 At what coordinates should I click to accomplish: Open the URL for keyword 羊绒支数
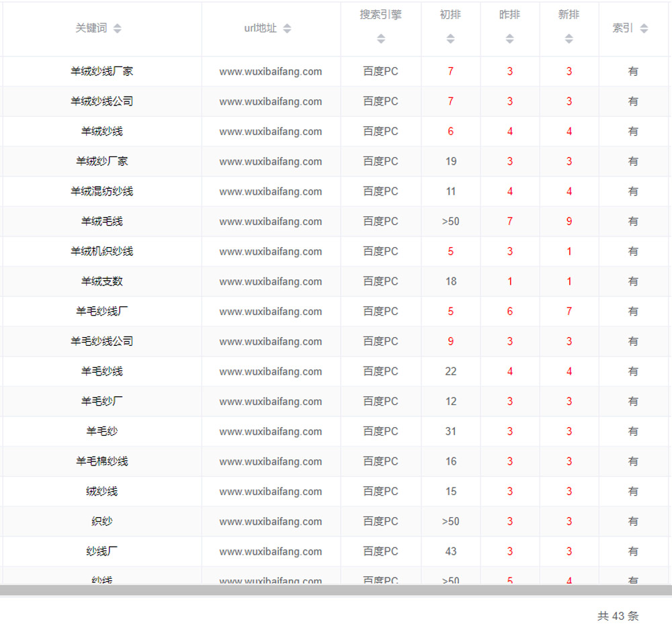[x=270, y=282]
